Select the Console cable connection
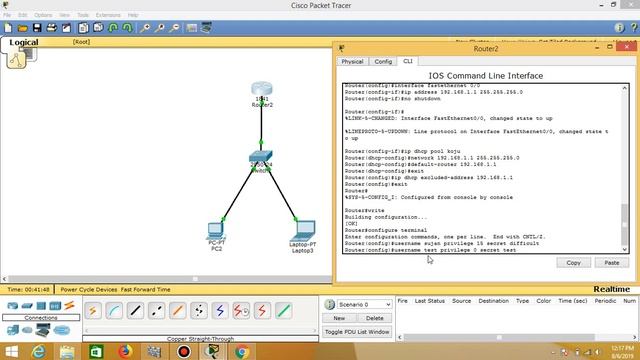 point(114,311)
